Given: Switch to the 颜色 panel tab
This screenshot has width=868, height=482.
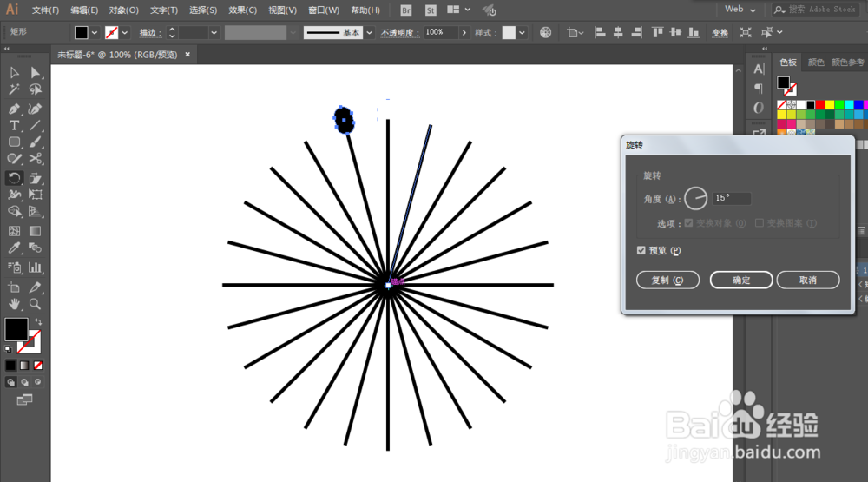Looking at the screenshot, I should (815, 62).
